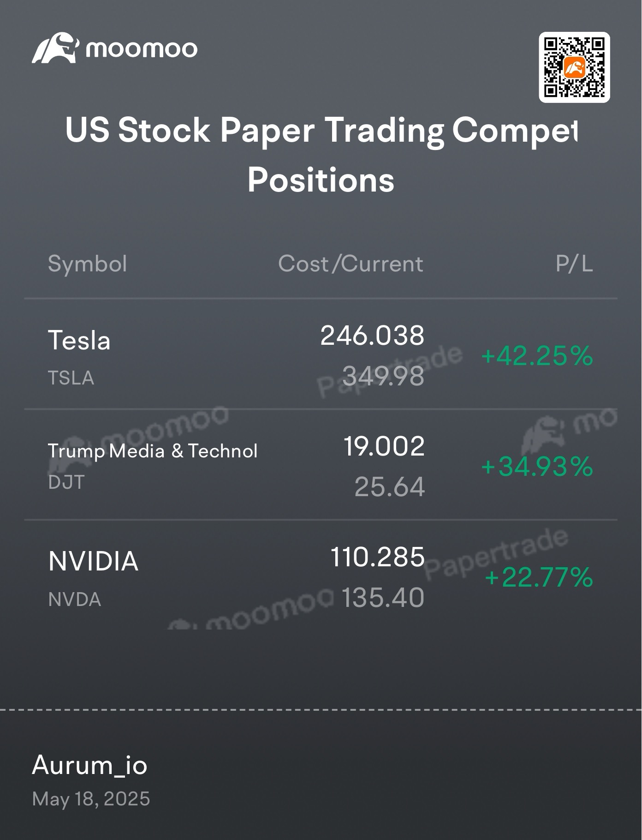Open the Tesla position row

point(321,354)
